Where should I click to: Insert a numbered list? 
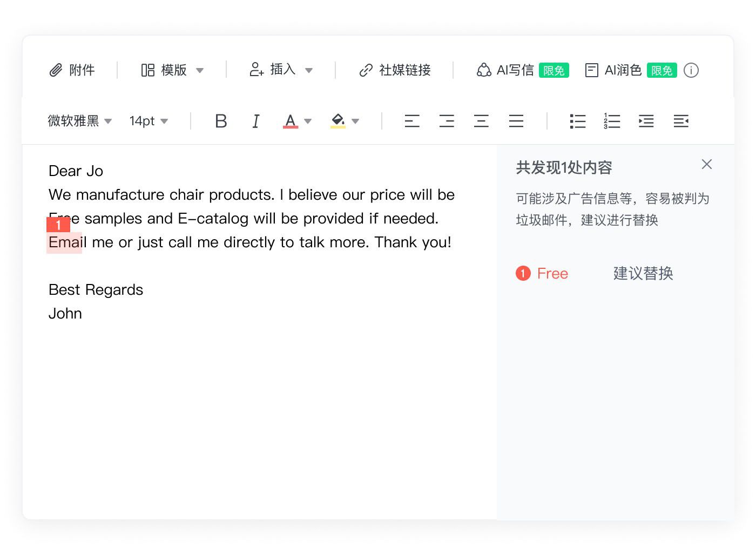(612, 121)
